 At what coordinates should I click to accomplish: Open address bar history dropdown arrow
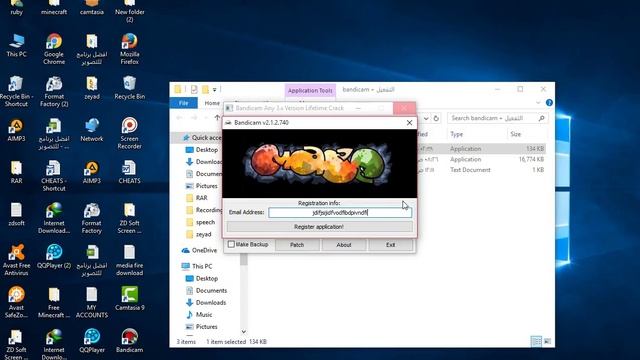[x=426, y=118]
